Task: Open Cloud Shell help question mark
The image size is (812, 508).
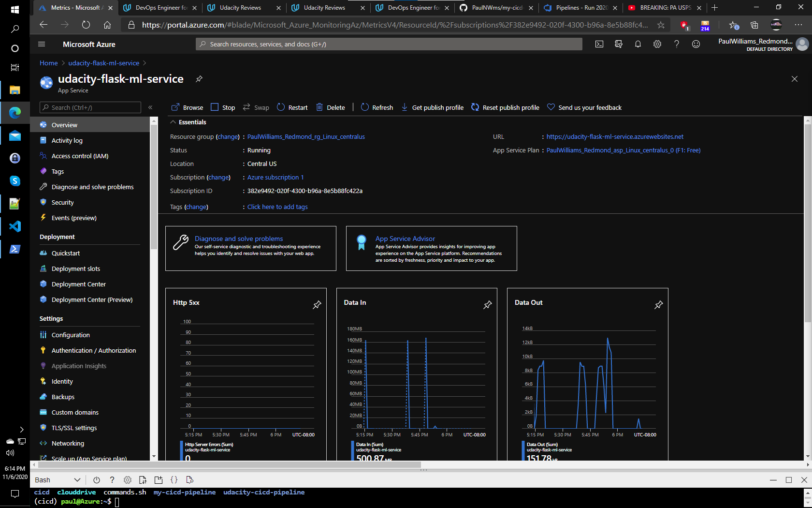Action: (x=112, y=480)
